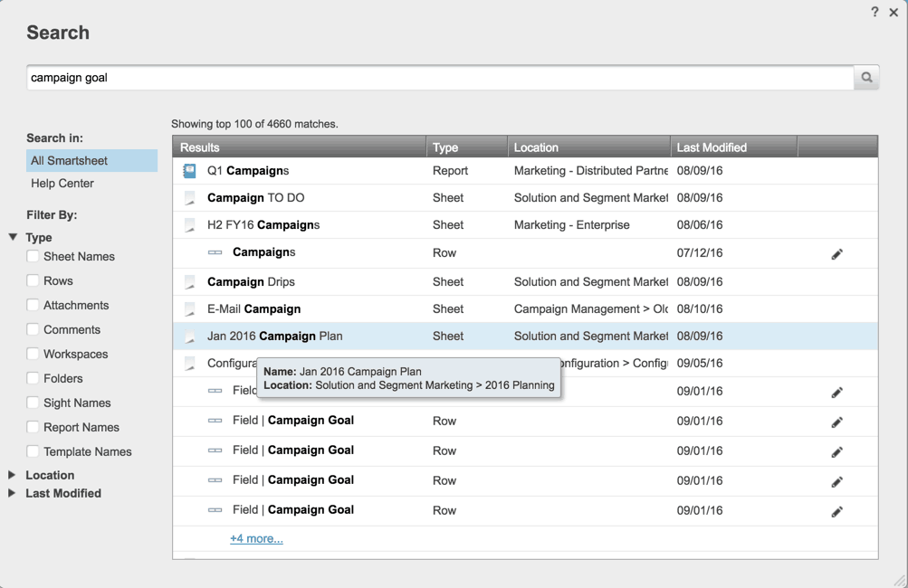Screen dimensions: 908x588
Task: Click the row icon beside the Campaigns row
Action: coord(215,253)
